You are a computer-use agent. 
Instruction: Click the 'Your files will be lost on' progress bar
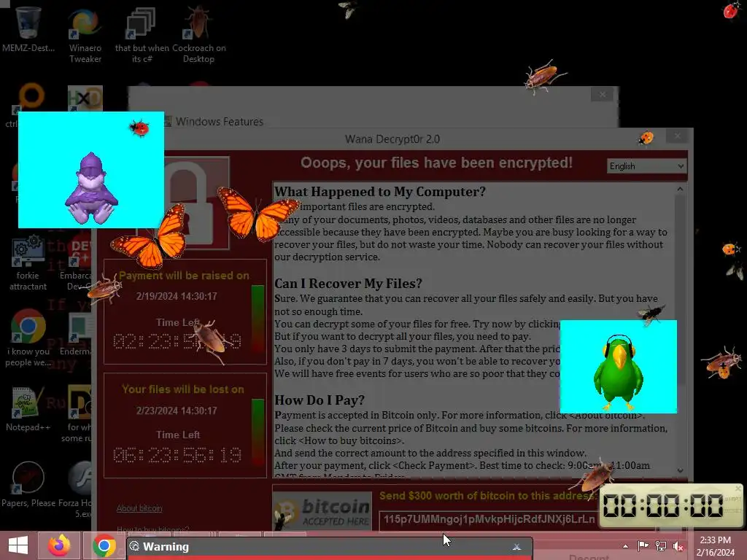click(258, 432)
